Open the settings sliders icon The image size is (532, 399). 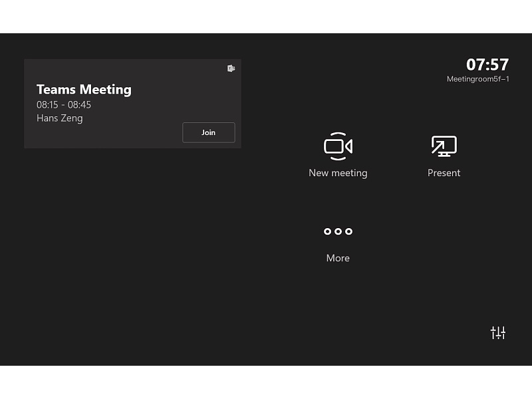(x=497, y=333)
